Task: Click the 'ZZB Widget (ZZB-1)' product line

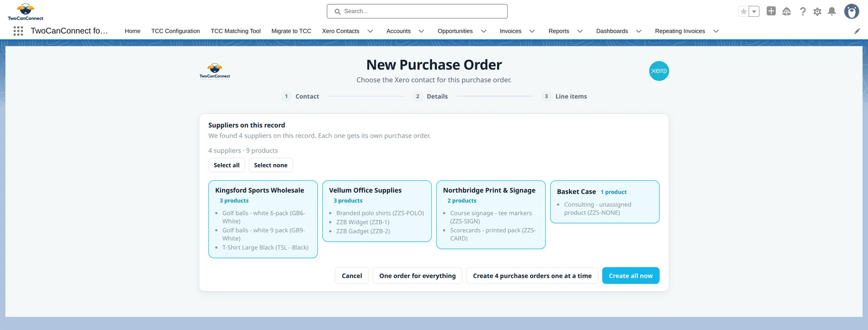Action: (x=363, y=222)
